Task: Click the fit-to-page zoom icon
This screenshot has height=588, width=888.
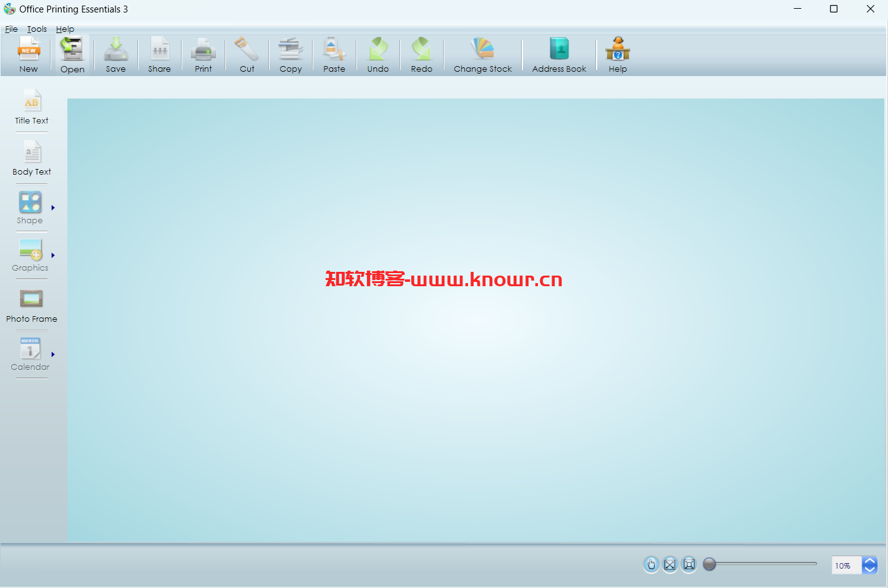Action: tap(689, 564)
